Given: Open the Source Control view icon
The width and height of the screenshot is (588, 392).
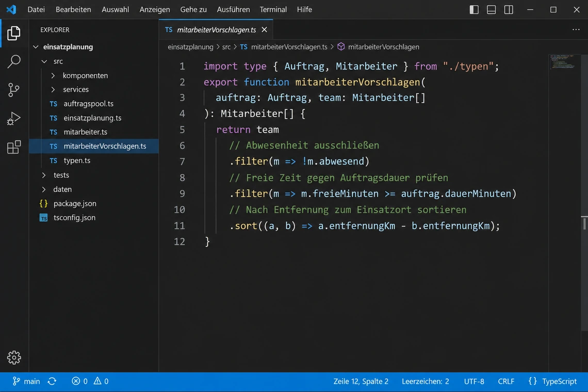Looking at the screenshot, I should (x=14, y=90).
